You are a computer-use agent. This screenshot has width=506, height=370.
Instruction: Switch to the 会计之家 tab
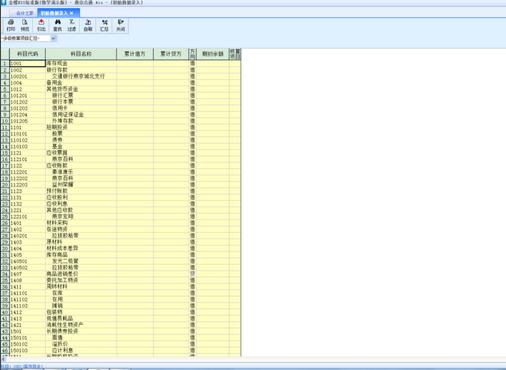[25, 13]
